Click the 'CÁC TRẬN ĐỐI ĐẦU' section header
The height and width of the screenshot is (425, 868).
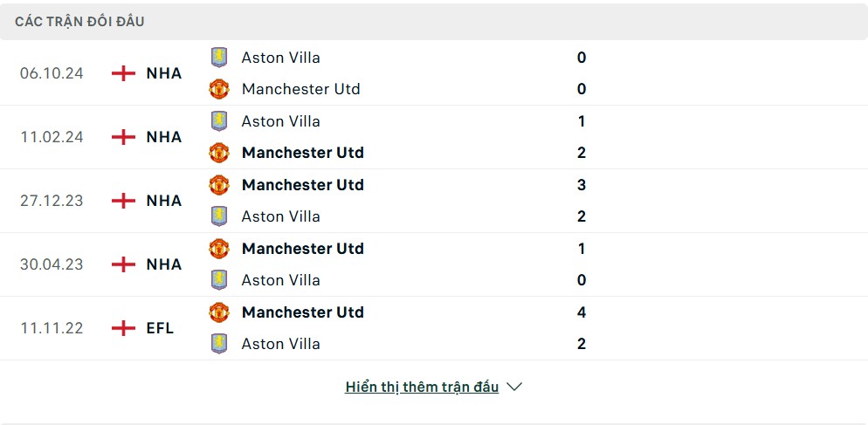(x=79, y=22)
